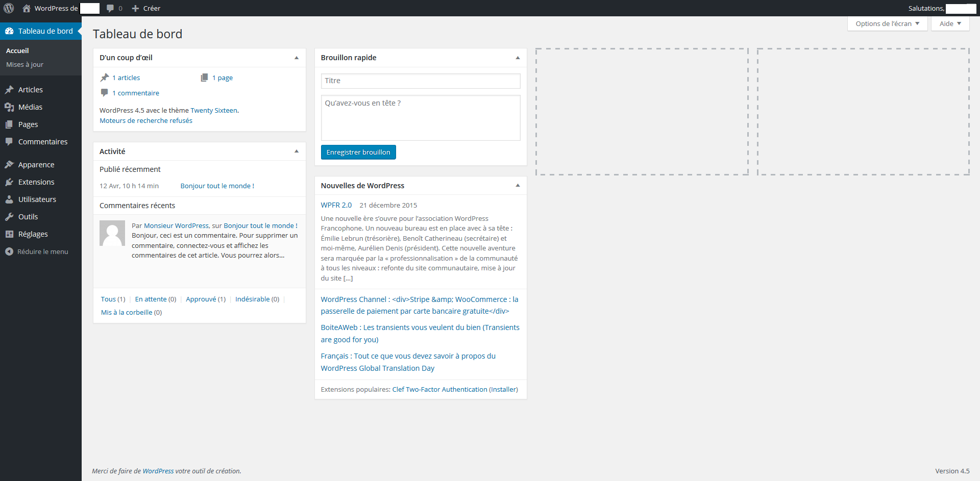The width and height of the screenshot is (980, 481).
Task: Click the Réduire le menu arrow icon
Action: pyautogui.click(x=9, y=251)
